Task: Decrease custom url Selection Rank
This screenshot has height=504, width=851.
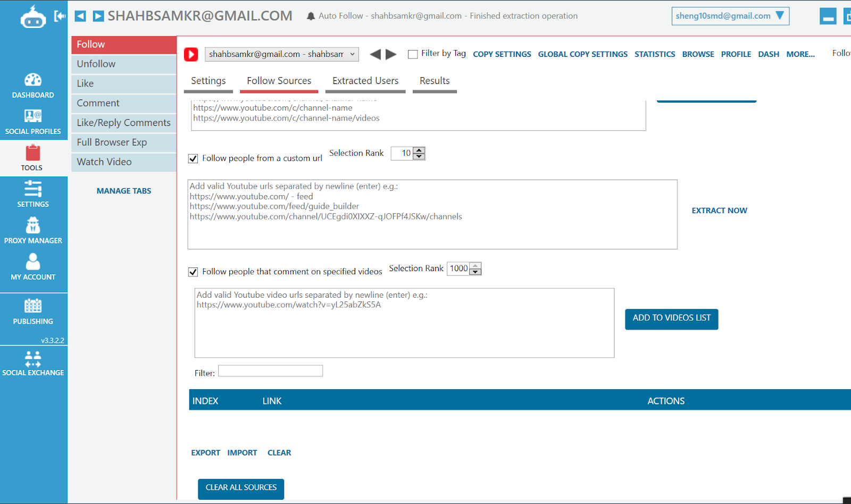Action: pos(419,157)
